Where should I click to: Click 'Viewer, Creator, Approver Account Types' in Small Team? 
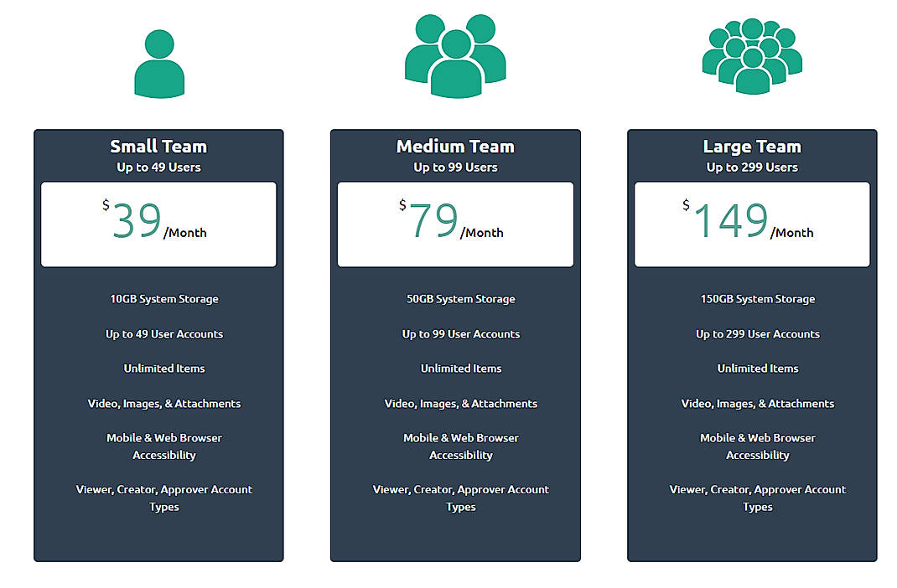click(164, 498)
